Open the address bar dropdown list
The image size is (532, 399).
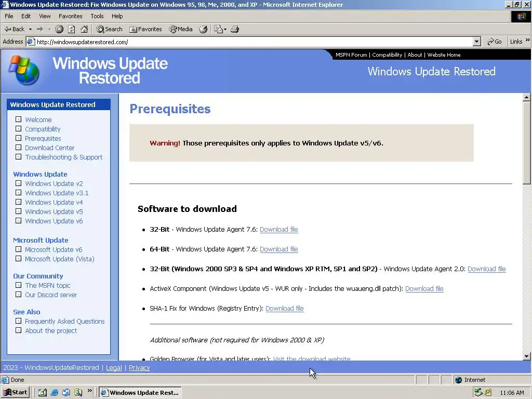pyautogui.click(x=477, y=42)
